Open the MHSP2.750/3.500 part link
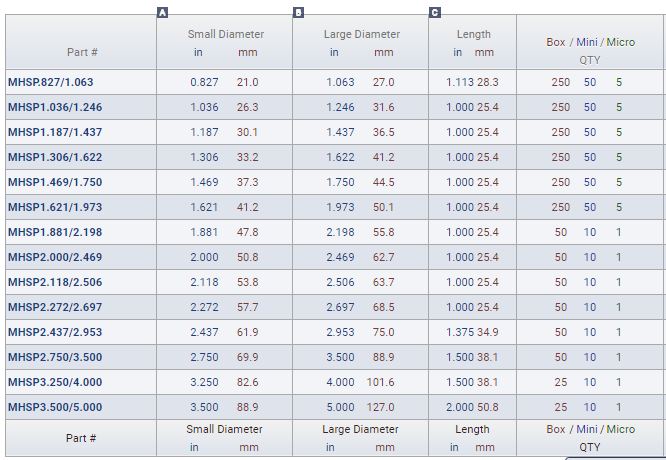The width and height of the screenshot is (666, 460). 55,357
